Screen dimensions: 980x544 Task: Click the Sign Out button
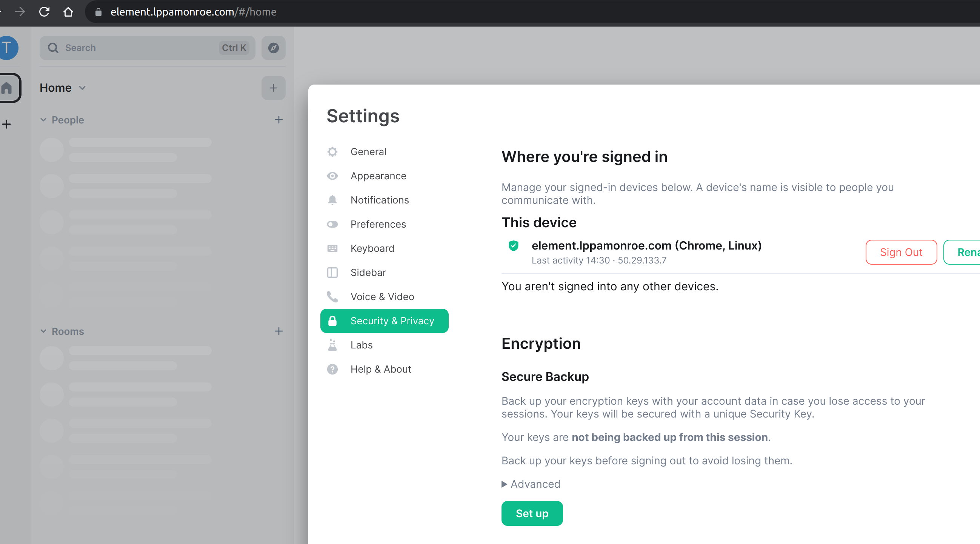[901, 253]
